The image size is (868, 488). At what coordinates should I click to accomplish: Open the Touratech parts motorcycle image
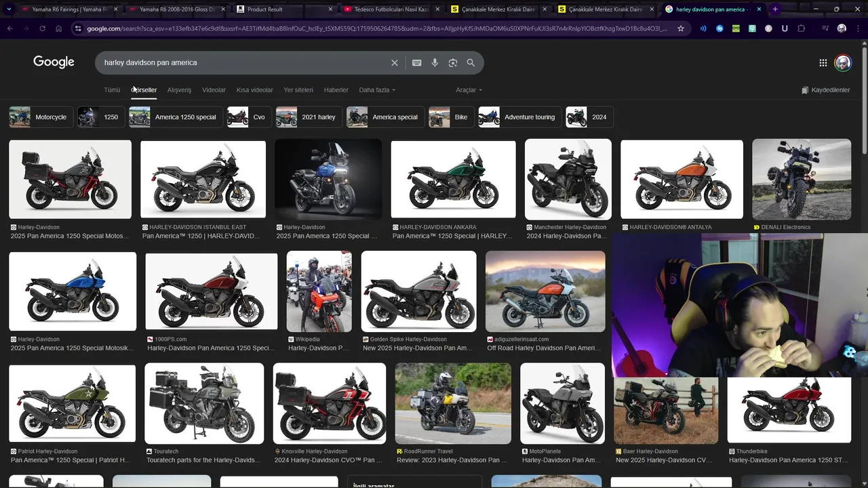pos(204,404)
